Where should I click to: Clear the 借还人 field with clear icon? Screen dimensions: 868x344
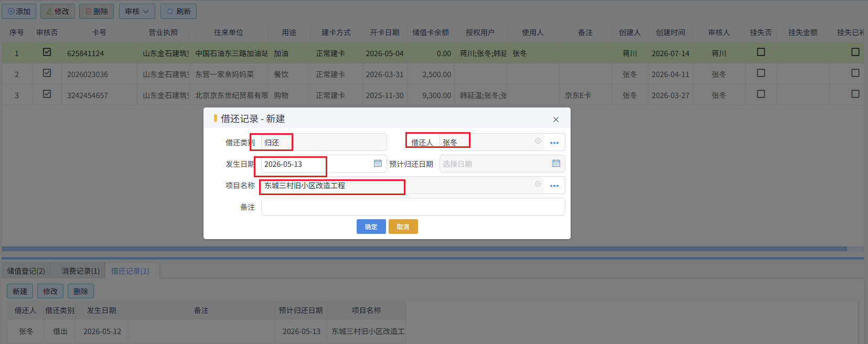click(538, 141)
